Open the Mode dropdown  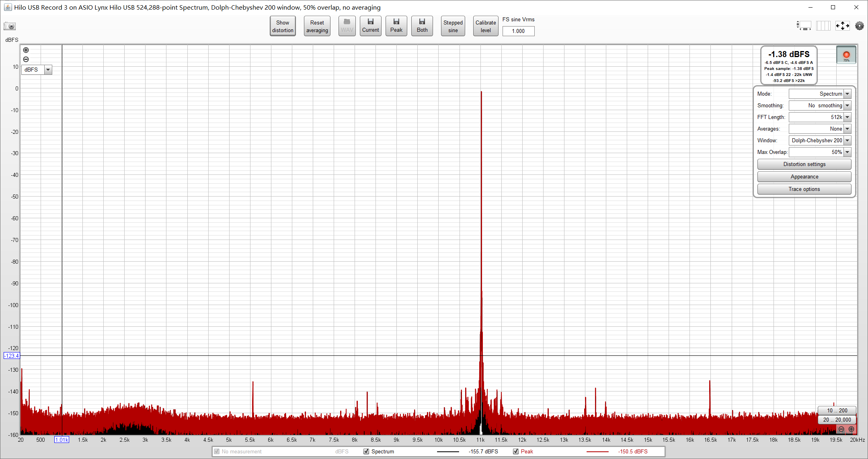click(x=847, y=94)
